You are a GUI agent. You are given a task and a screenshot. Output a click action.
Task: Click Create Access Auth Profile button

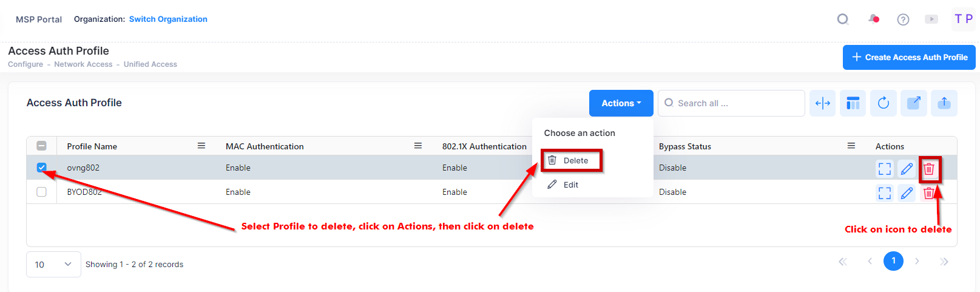pos(909,57)
